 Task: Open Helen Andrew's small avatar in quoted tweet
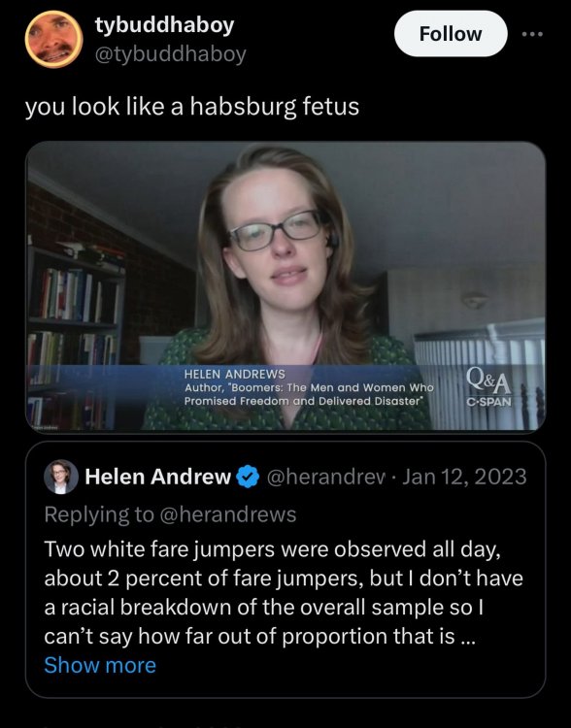click(61, 477)
